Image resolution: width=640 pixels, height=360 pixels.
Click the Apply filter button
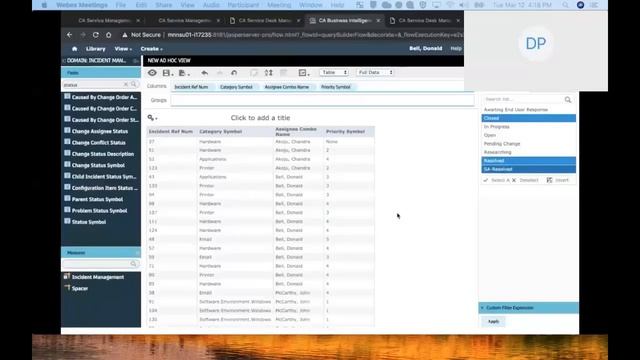tap(493, 322)
